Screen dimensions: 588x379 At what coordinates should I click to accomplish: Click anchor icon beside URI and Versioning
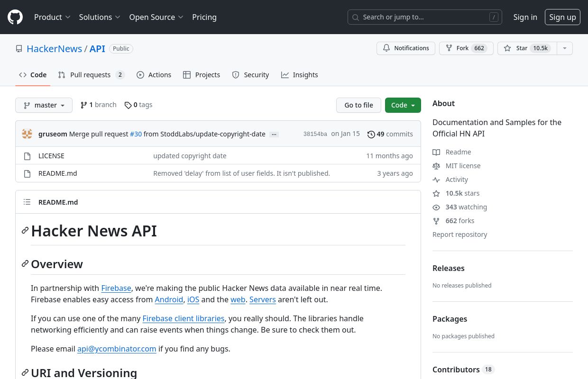pyautogui.click(x=25, y=373)
